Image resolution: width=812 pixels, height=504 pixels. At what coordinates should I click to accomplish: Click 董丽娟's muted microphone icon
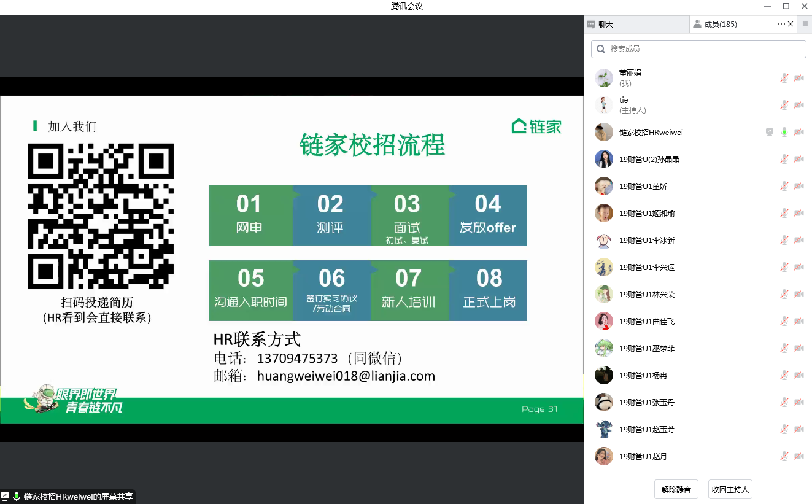pos(784,78)
